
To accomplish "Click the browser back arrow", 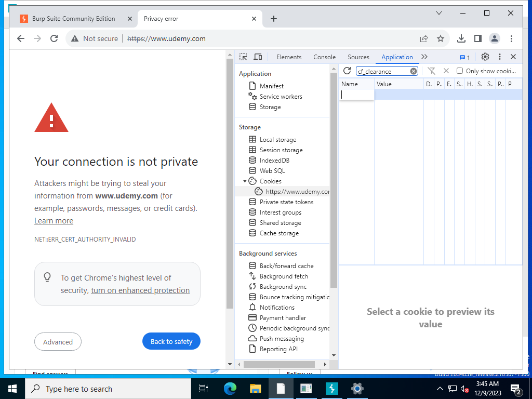I will (21, 38).
